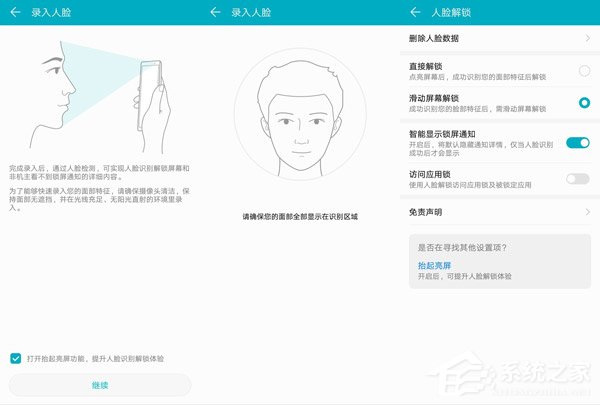The image size is (600, 405).
Task: Tap the 请确保您的面部全部显示在识别区域 hint text
Action: (x=299, y=217)
